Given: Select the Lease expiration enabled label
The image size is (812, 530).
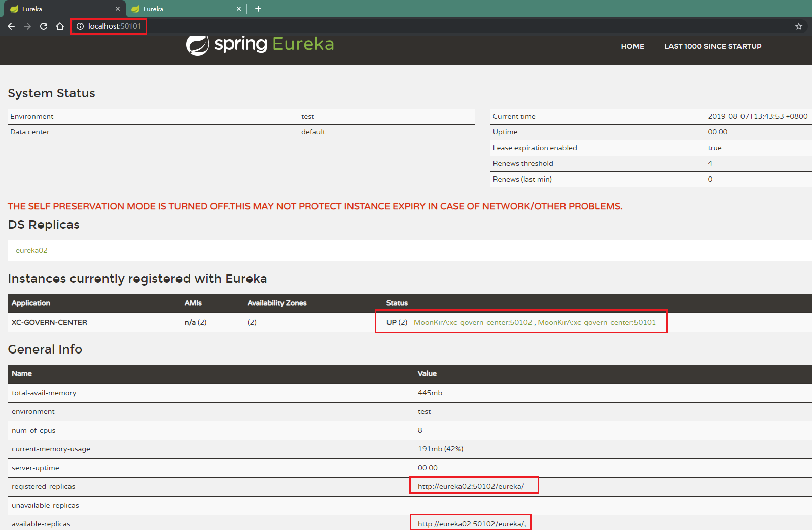Looking at the screenshot, I should coord(535,148).
